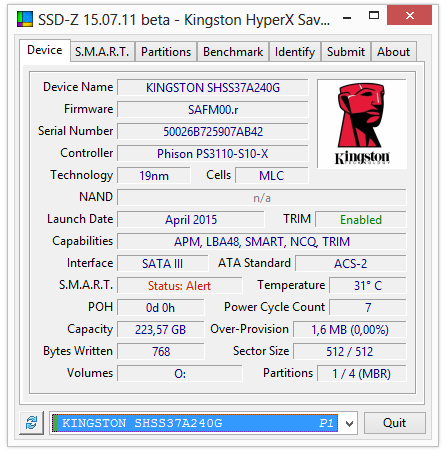The height and width of the screenshot is (454, 448).
Task: Open the drive selector dropdown arrow
Action: coord(349,424)
